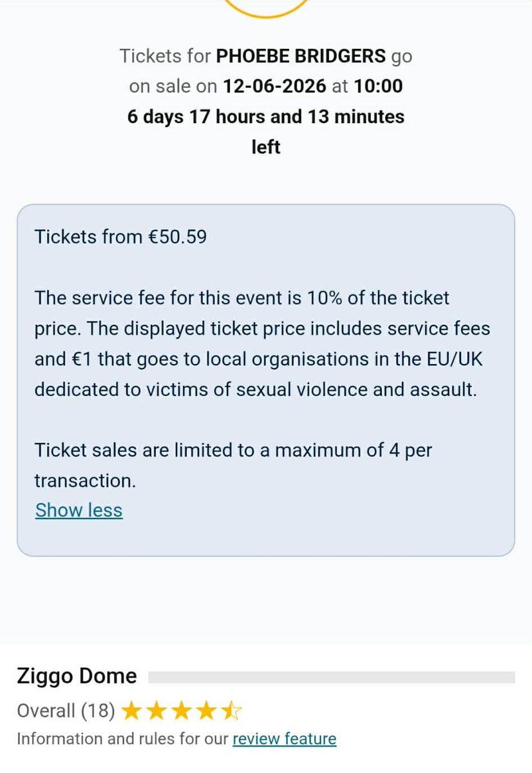Click the fourth yellow rating star
Screen dimensions: 532x773
tap(206, 711)
